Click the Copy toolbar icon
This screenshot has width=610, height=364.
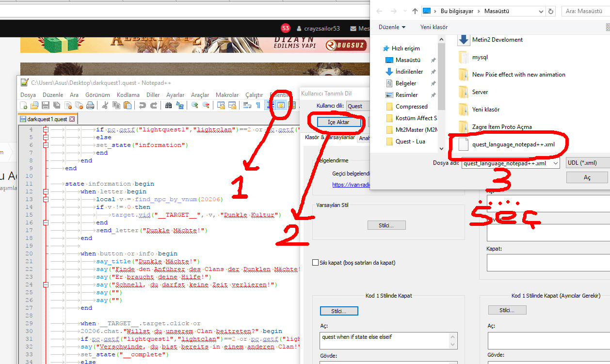[x=116, y=105]
